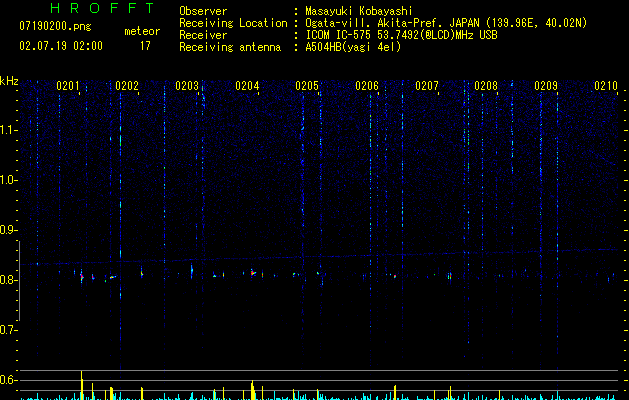The height and width of the screenshot is (400, 629).
Task: Click the 0.6 kHz axis label
Action: (x=8, y=380)
